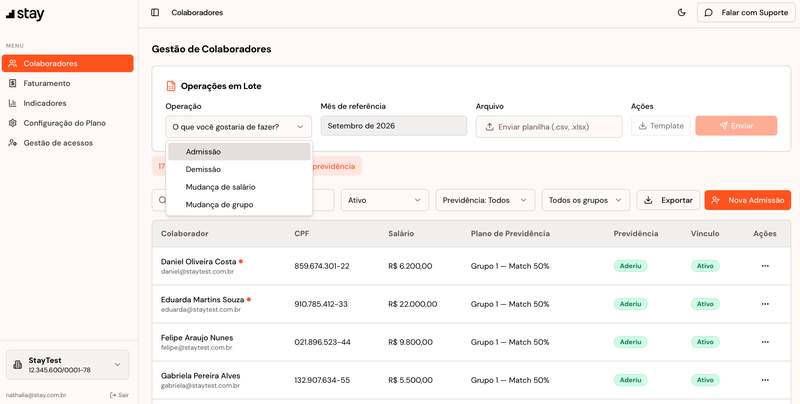Open the StayTest company switcher
The height and width of the screenshot is (404, 800).
click(67, 365)
